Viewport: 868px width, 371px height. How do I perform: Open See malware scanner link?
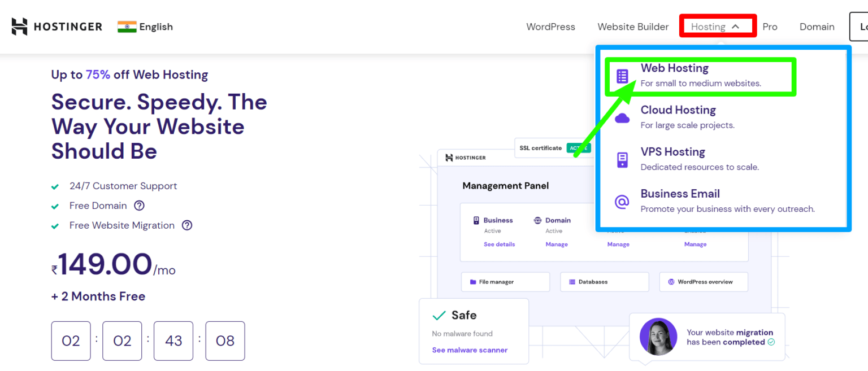point(469,350)
